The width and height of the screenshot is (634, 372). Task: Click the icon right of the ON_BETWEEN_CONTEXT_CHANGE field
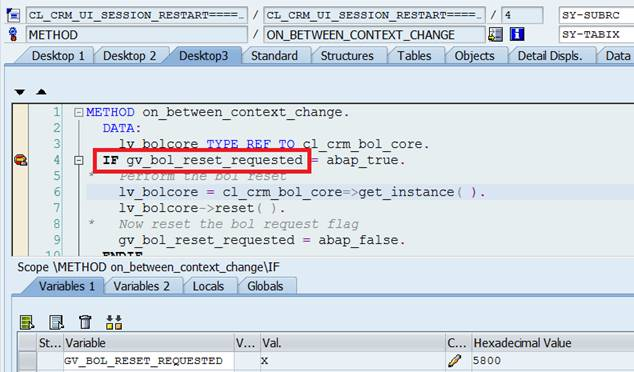point(495,34)
